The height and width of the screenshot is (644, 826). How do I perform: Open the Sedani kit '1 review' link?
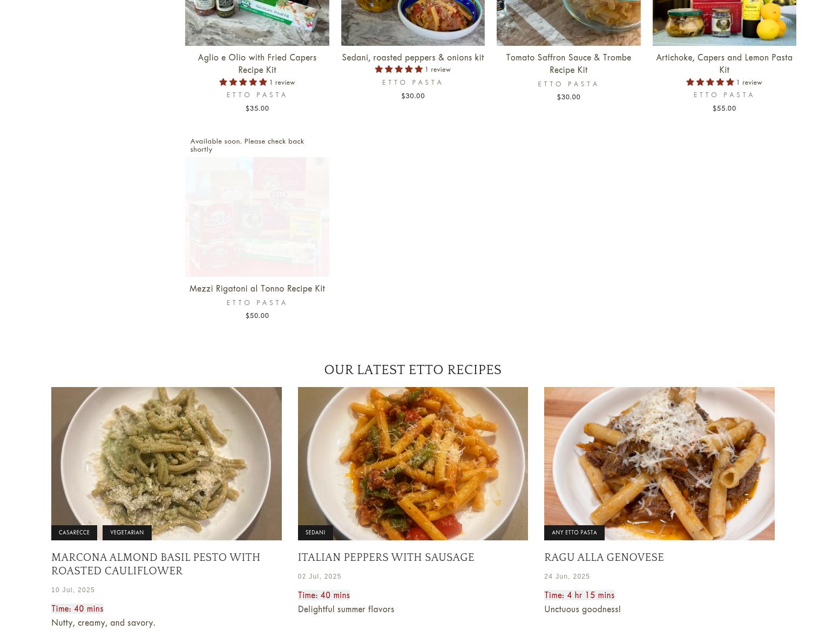click(438, 70)
